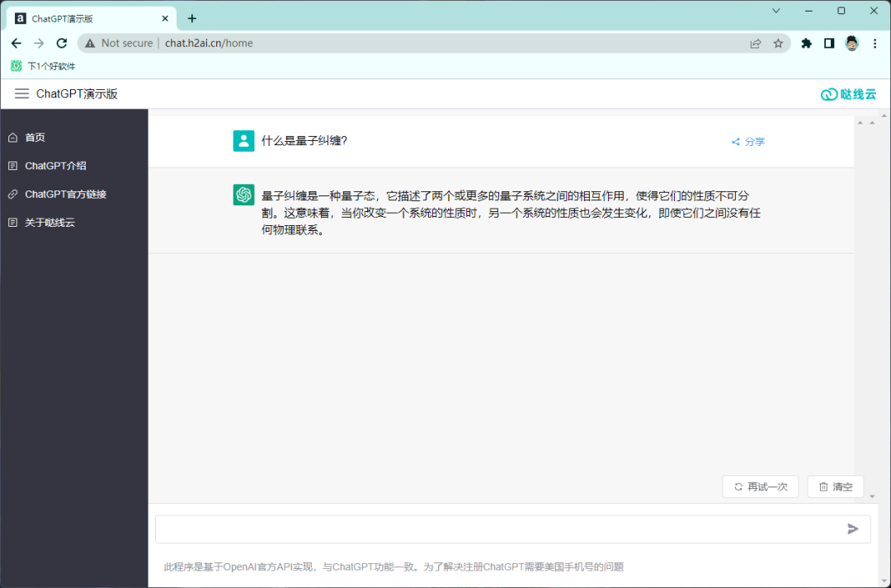Viewport: 891px width, 588px height.
Task: Open the hamburger menu beside ChatGPT演示版
Action: pos(21,94)
